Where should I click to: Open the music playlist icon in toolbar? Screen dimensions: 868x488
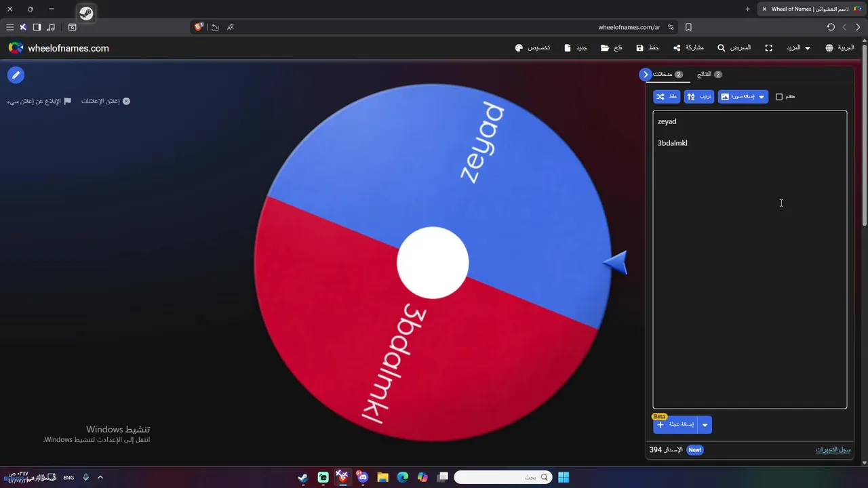(x=51, y=27)
